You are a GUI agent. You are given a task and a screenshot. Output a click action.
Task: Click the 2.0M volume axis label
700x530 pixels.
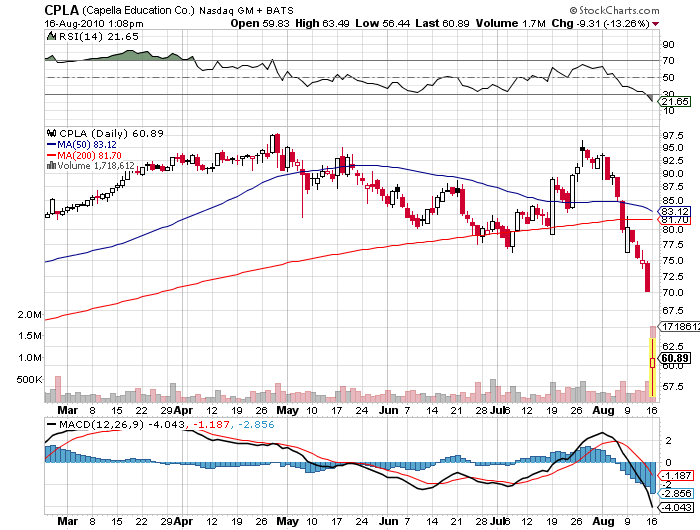30,314
